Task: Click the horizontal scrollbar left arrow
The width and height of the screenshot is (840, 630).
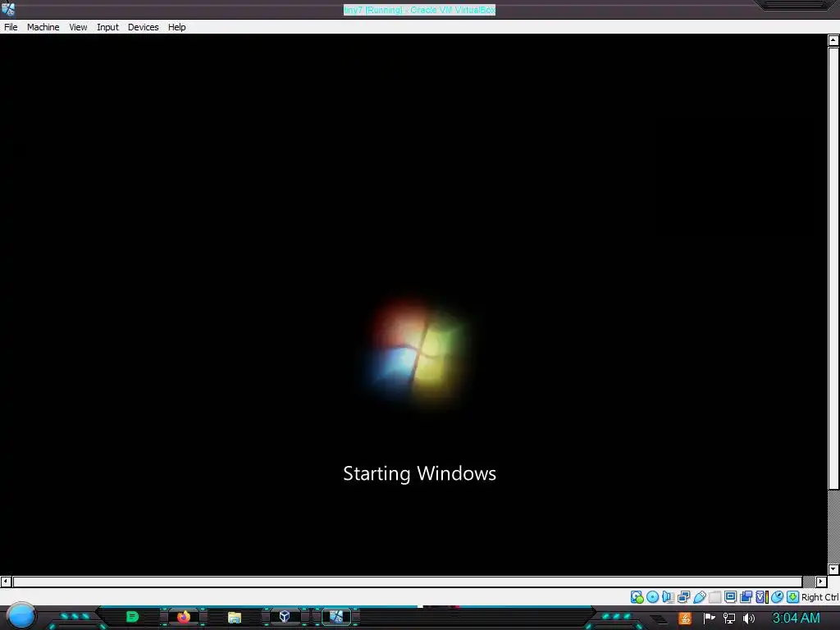Action: tap(6, 582)
